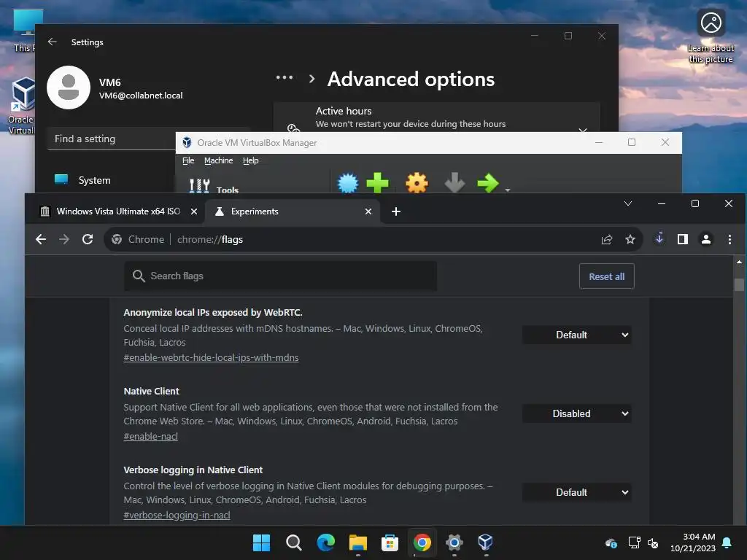The image size is (747, 560).
Task: Click the VM6 account avatar in Settings
Action: [68, 87]
